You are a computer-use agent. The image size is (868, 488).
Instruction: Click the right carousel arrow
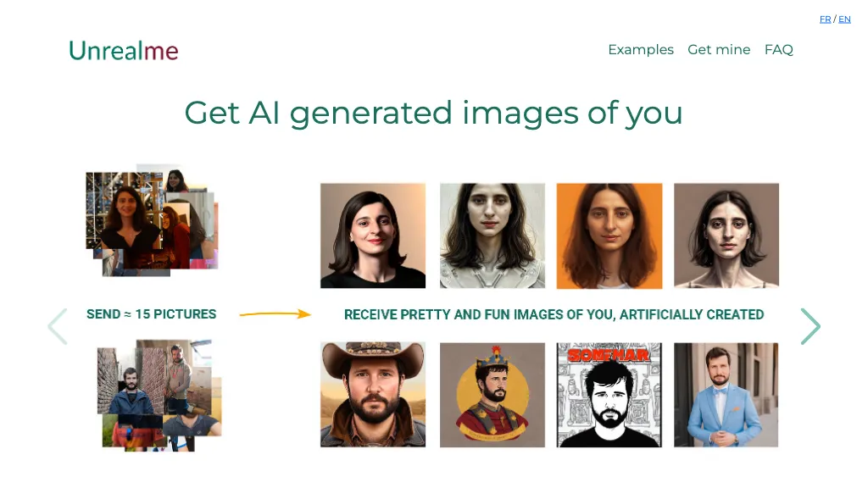[x=810, y=326]
